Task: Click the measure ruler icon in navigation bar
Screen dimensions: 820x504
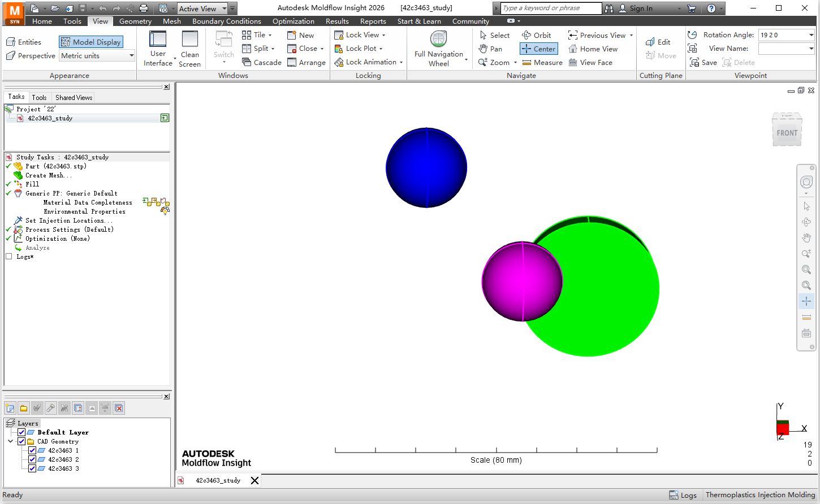Action: [806, 317]
